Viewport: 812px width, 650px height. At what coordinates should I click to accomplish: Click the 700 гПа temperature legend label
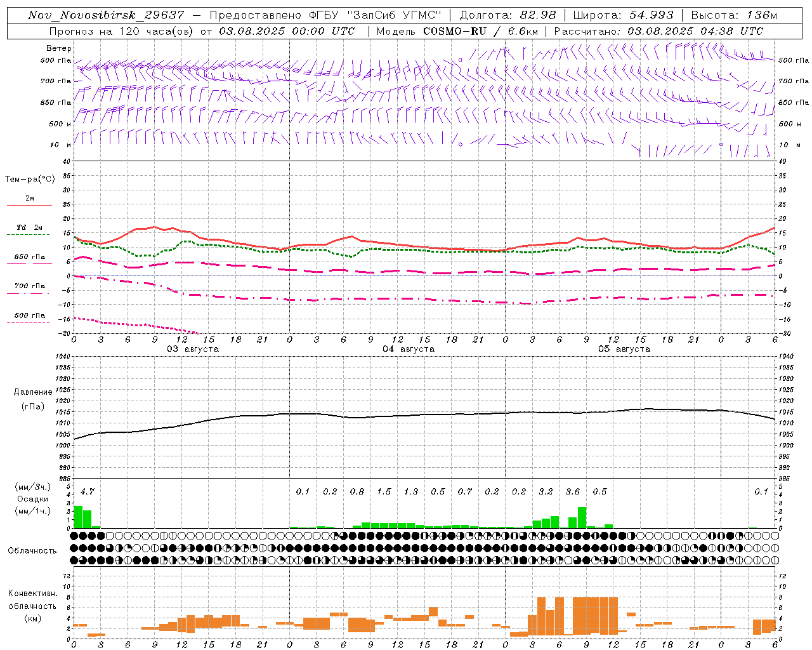[30, 286]
